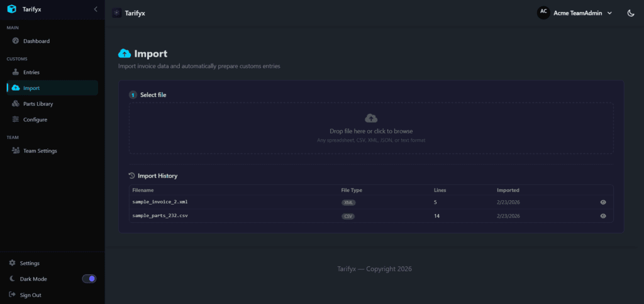This screenshot has width=644, height=304.
Task: Click the Settings gear icon
Action: click(x=12, y=263)
